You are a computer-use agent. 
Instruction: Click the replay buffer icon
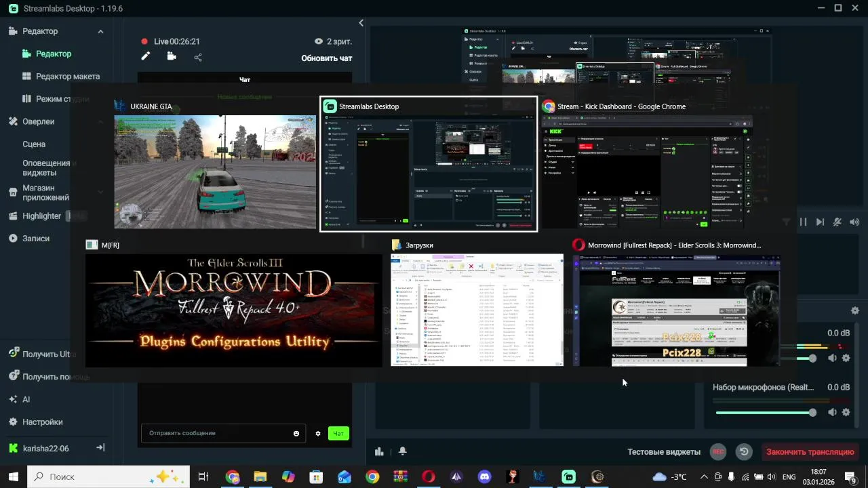click(744, 451)
